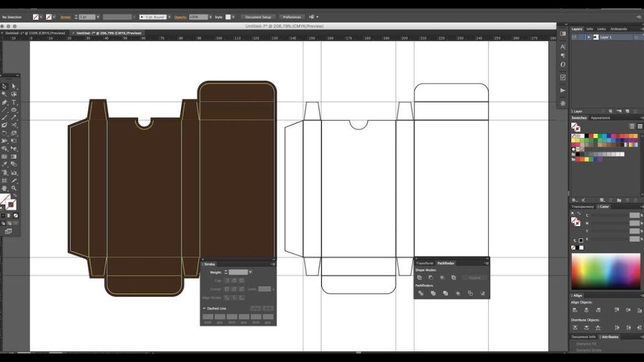Click the Divide pathfinder icon
644x362 pixels.
pos(419,293)
